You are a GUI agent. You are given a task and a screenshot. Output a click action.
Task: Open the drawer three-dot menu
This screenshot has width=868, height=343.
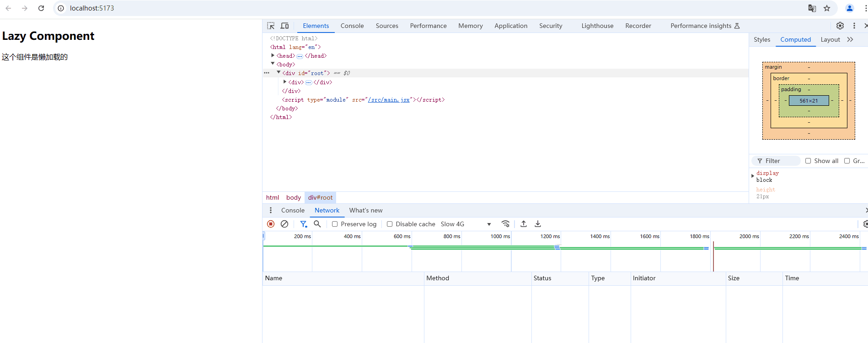tap(271, 210)
